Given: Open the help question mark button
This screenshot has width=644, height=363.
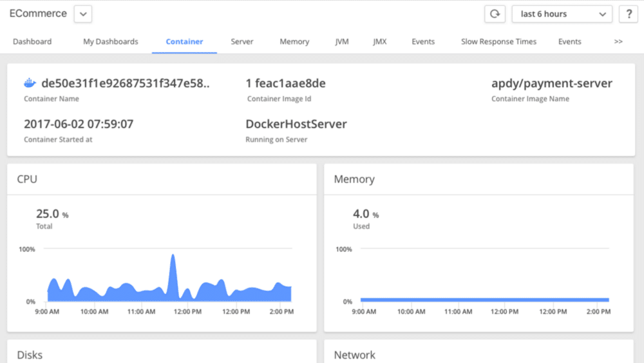Looking at the screenshot, I should tap(628, 14).
